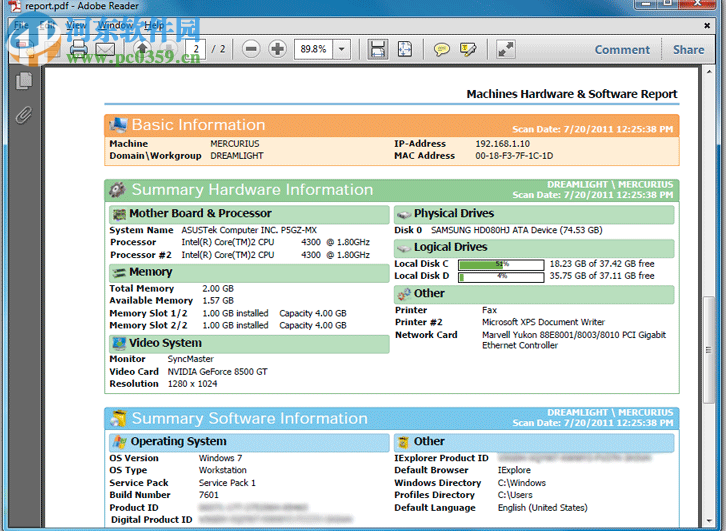This screenshot has height=531, width=726.
Task: Click the hardware Other section gears icon
Action: 404,294
